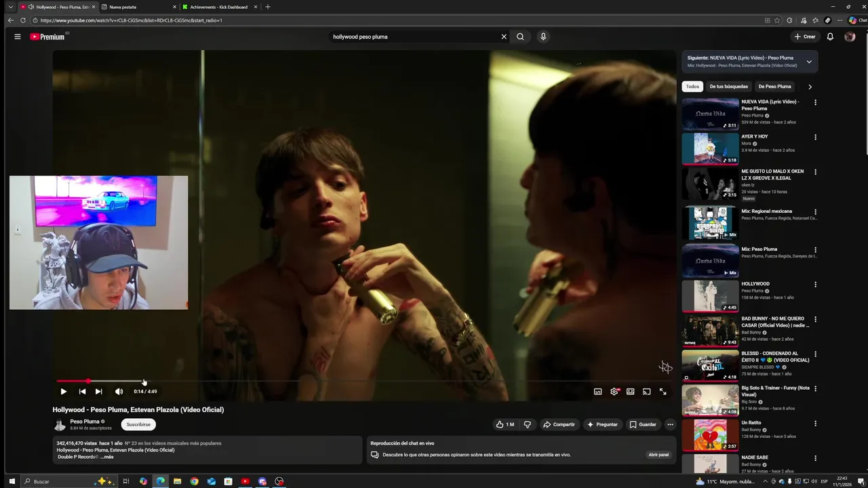Image resolution: width=868 pixels, height=488 pixels.
Task: Skip to the next video
Action: pyautogui.click(x=98, y=391)
